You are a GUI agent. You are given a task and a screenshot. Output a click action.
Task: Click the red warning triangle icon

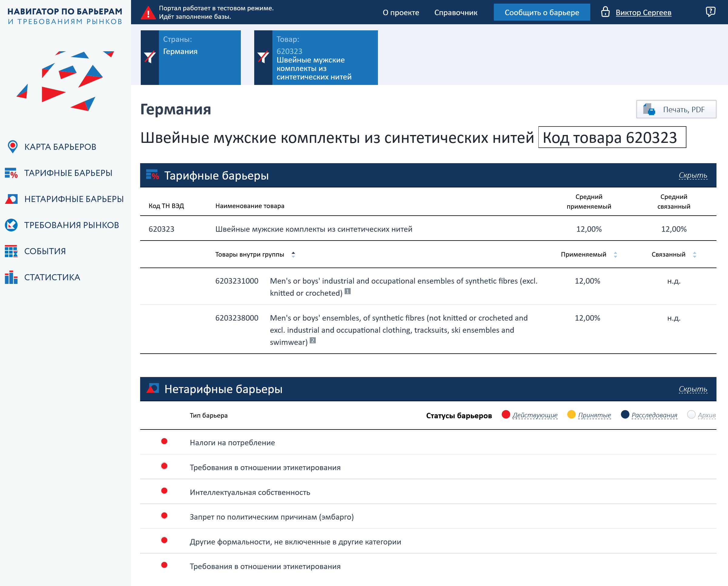click(148, 13)
